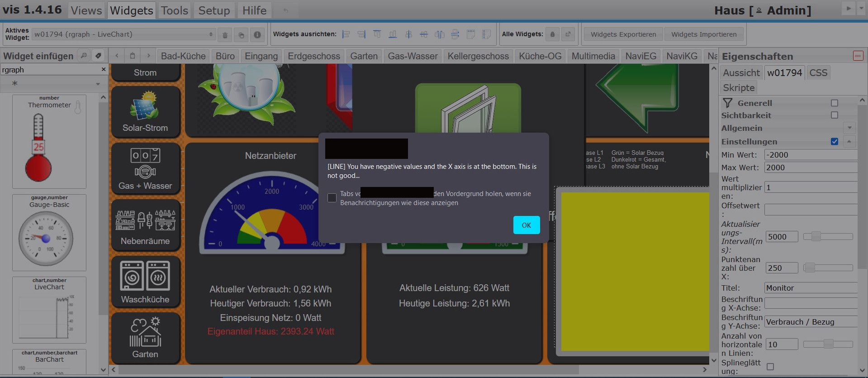
Task: Check the bring tabs to foreground checkbox
Action: click(332, 198)
